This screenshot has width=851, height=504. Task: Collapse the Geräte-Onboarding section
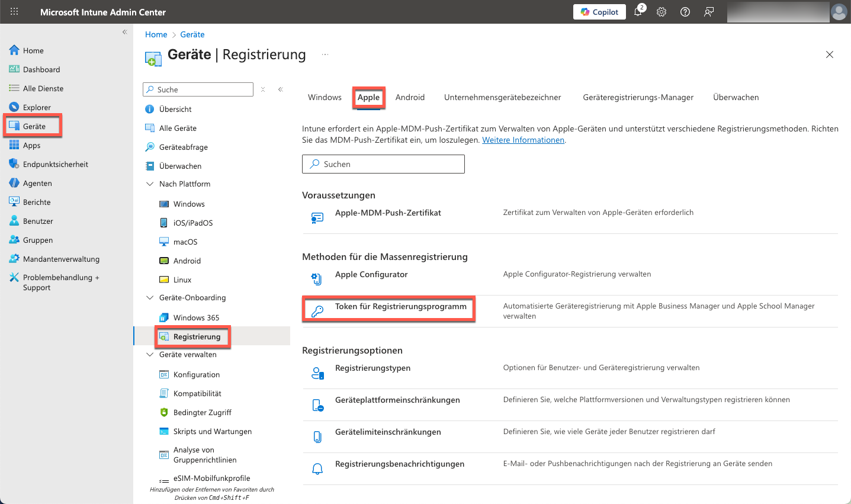(150, 298)
